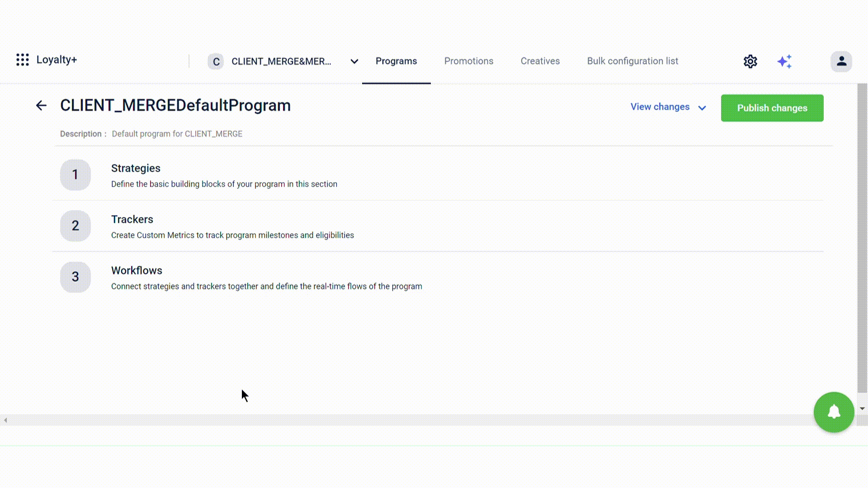The height and width of the screenshot is (488, 868).
Task: Click the user profile avatar icon
Action: [842, 61]
